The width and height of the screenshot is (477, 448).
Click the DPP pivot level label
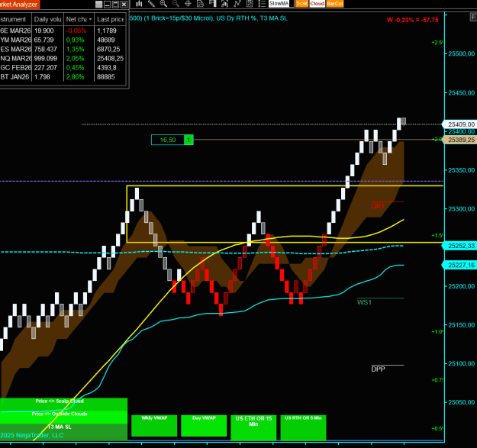(x=378, y=369)
